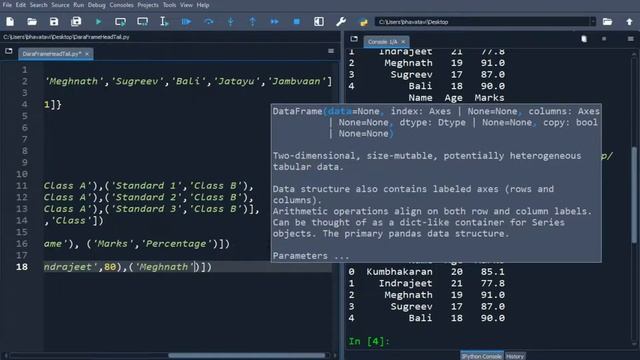This screenshot has width=640, height=360.
Task: Open Preferences with the wrench icon
Action: (x=341, y=22)
